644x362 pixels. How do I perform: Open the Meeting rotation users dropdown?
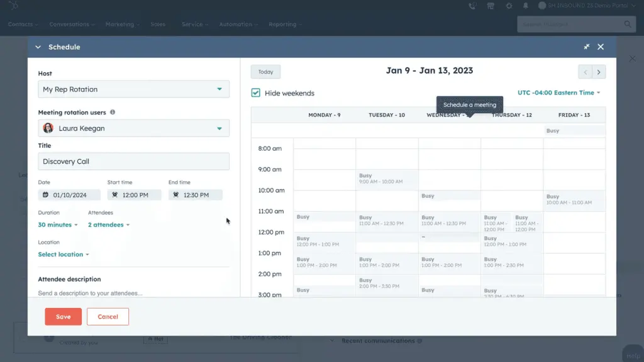[133, 128]
